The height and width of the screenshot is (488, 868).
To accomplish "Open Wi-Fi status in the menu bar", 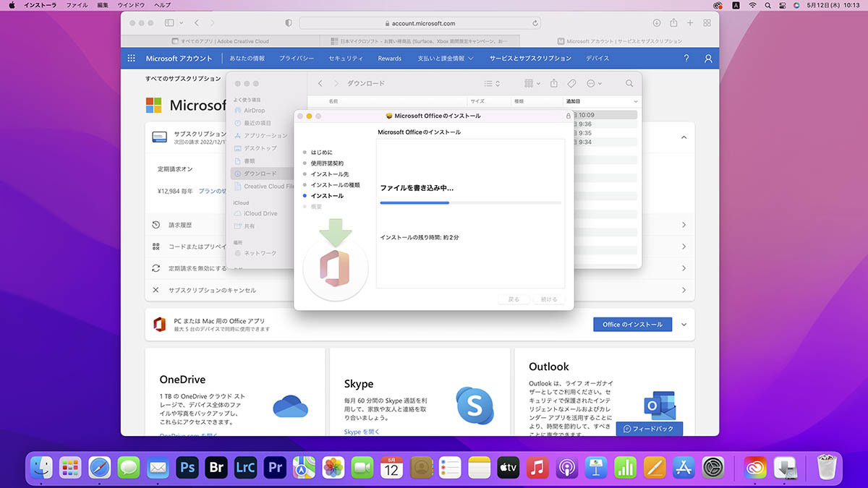I will tap(752, 5).
